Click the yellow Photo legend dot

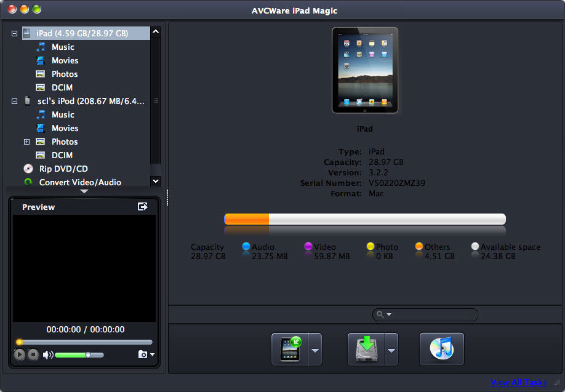[371, 246]
